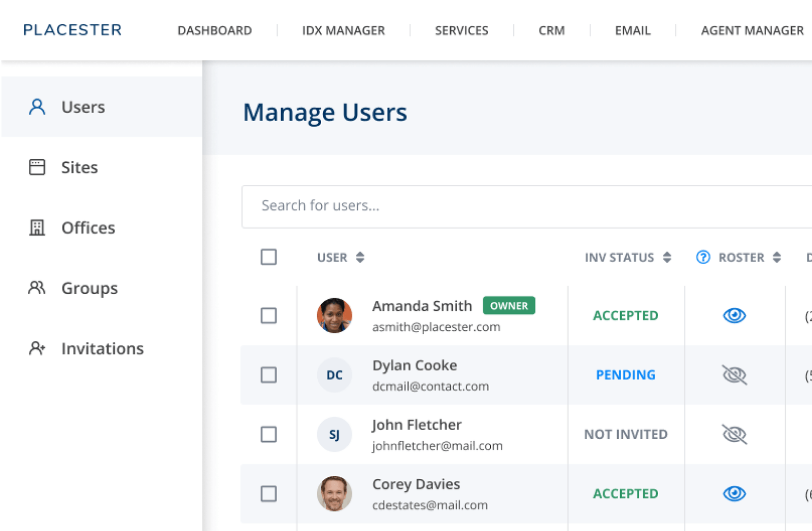
Task: Select the Users icon in the sidebar
Action: pyautogui.click(x=36, y=107)
